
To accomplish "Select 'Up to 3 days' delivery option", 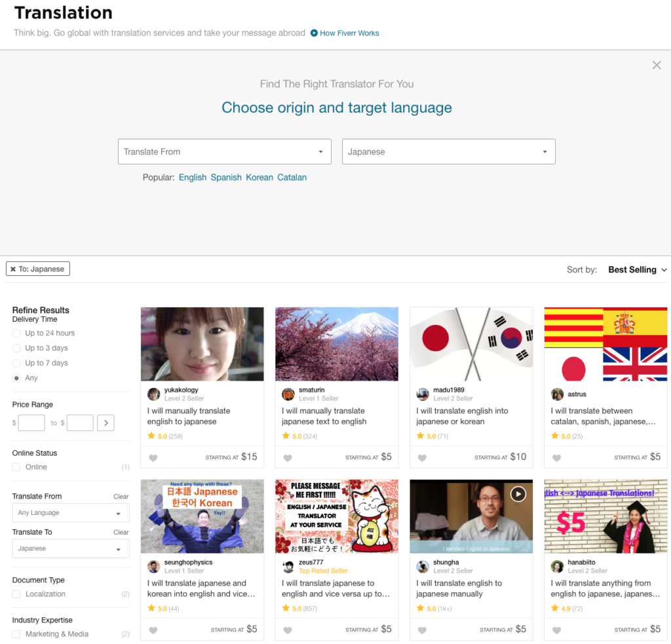I will 16,349.
